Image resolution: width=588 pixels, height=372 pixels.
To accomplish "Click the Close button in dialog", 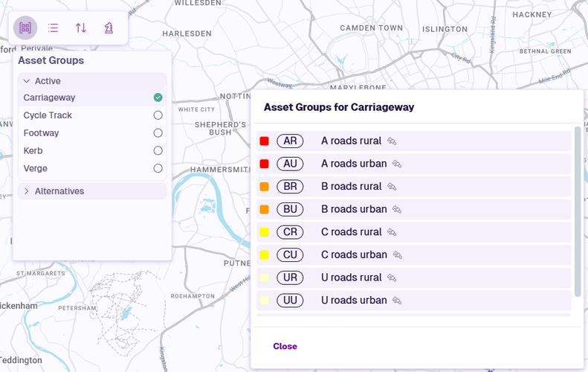I will click(x=285, y=346).
